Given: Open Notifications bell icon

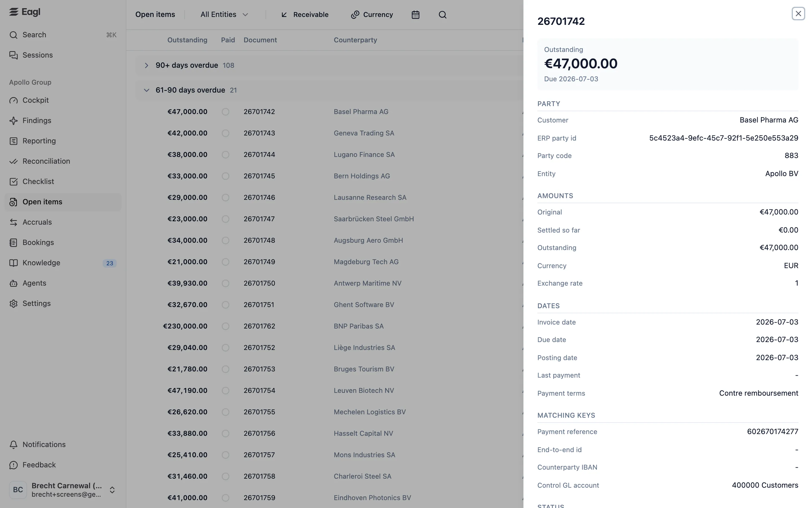Looking at the screenshot, I should (14, 445).
